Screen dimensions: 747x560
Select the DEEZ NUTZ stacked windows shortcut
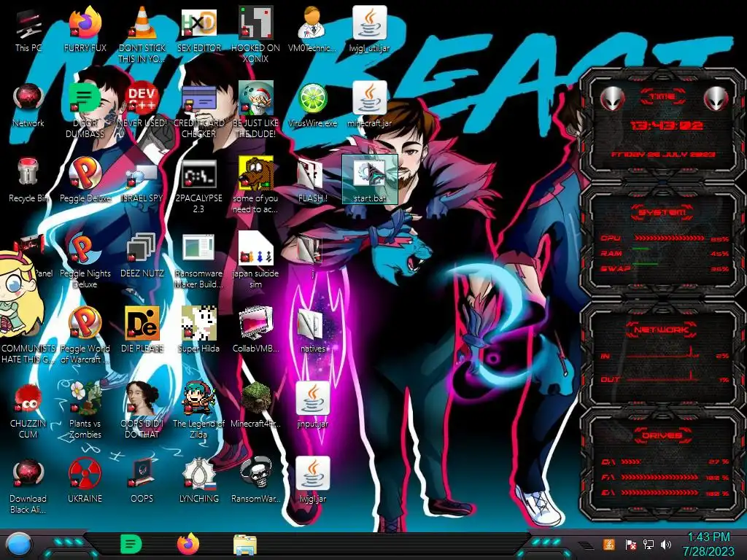tap(142, 255)
